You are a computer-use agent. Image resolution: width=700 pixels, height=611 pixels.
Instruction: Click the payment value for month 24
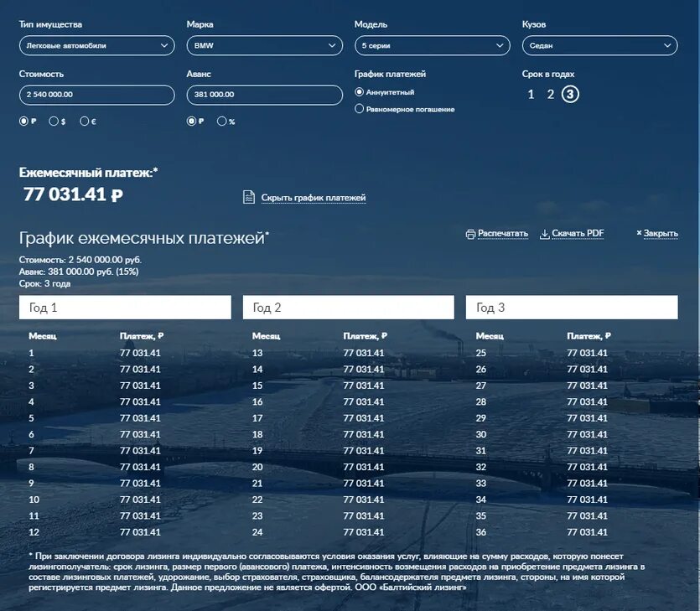pyautogui.click(x=364, y=532)
